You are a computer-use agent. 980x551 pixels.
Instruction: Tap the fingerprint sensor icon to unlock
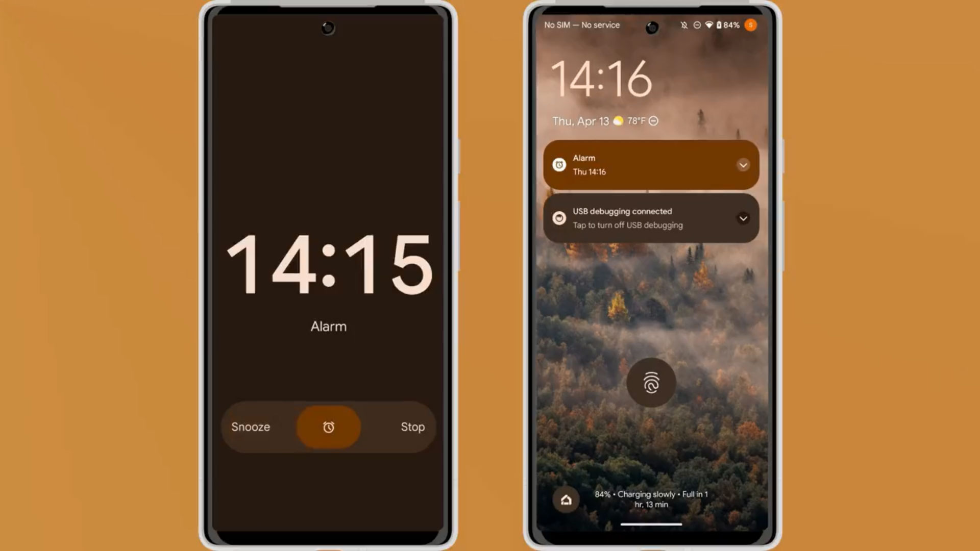[651, 382]
